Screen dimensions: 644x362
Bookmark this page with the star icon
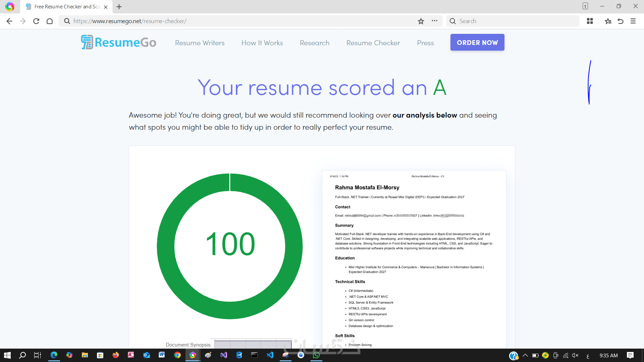pos(421,21)
